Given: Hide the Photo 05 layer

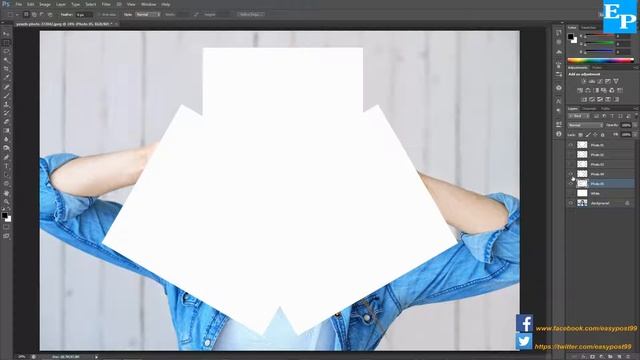Looking at the screenshot, I should [571, 184].
